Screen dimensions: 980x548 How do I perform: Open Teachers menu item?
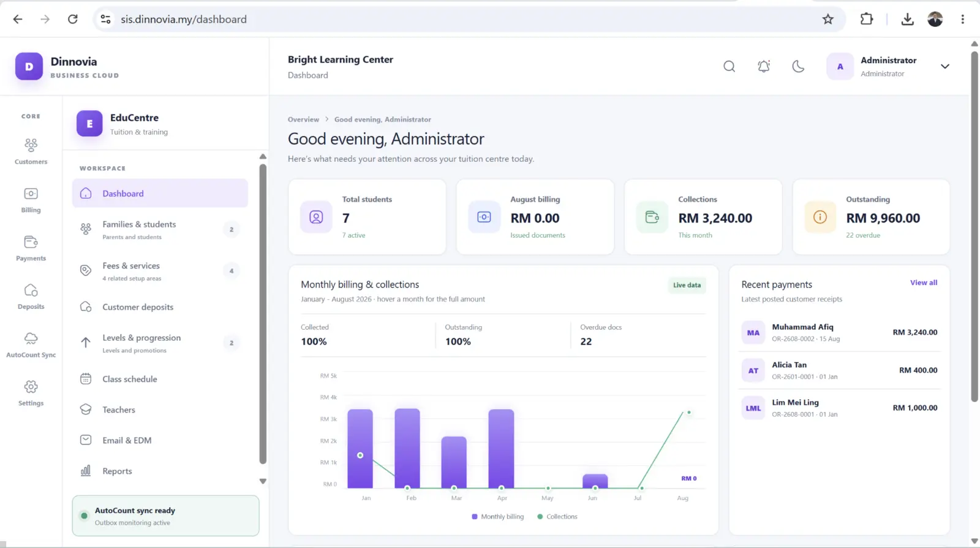[160, 409]
